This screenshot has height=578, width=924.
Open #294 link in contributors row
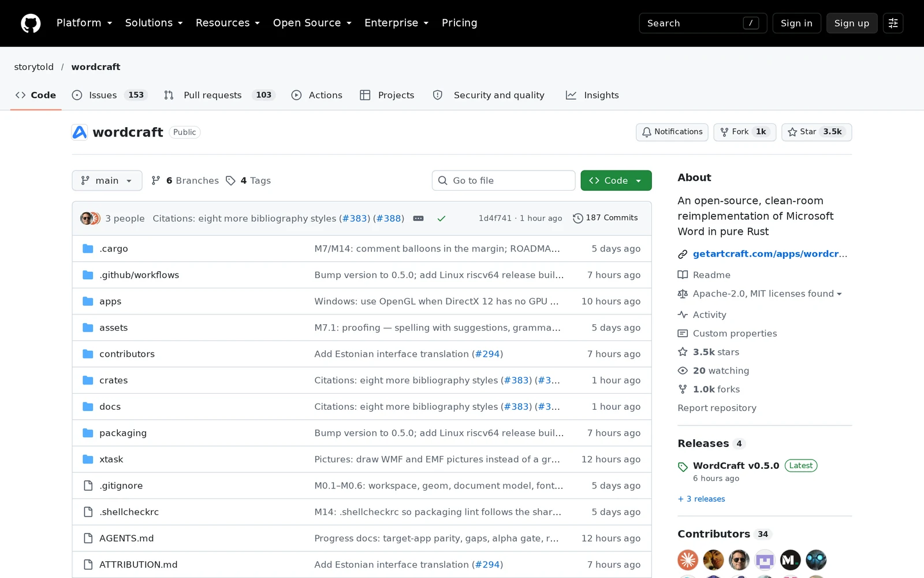point(487,354)
